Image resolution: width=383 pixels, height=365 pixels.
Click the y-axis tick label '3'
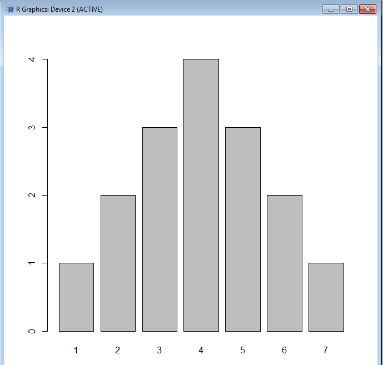pos(32,127)
